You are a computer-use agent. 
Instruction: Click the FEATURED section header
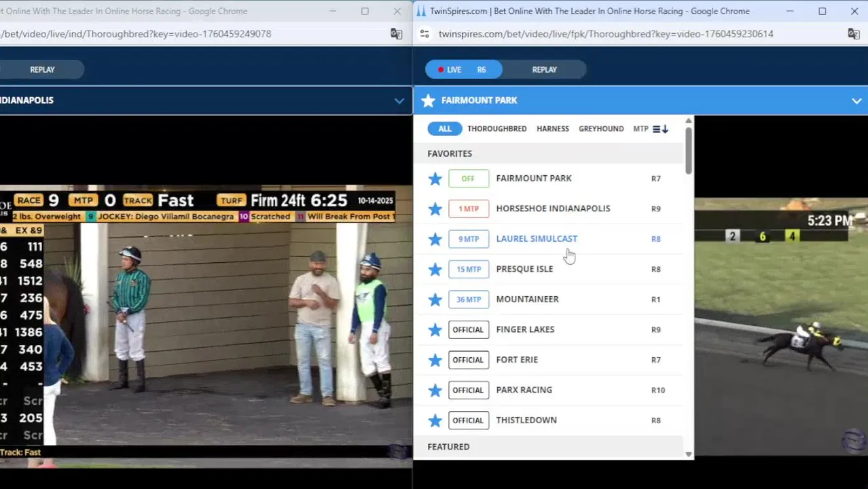(x=448, y=447)
